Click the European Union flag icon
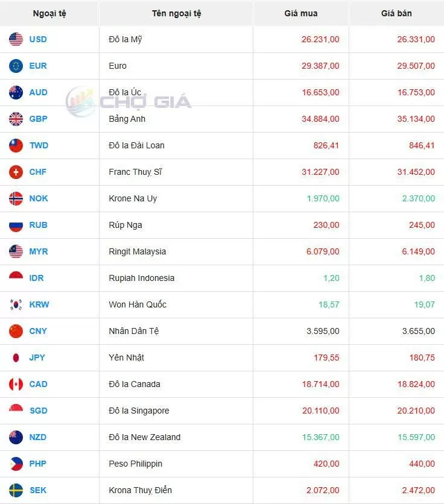 pos(16,66)
